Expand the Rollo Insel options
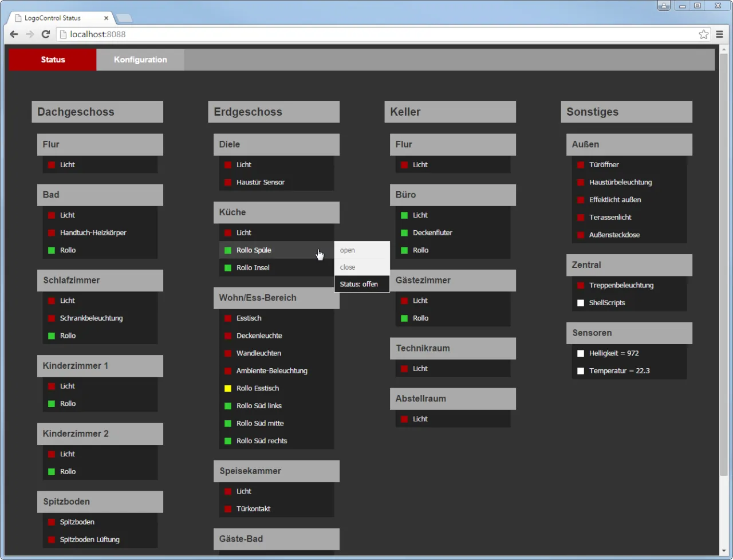Image resolution: width=733 pixels, height=560 pixels. (x=253, y=268)
